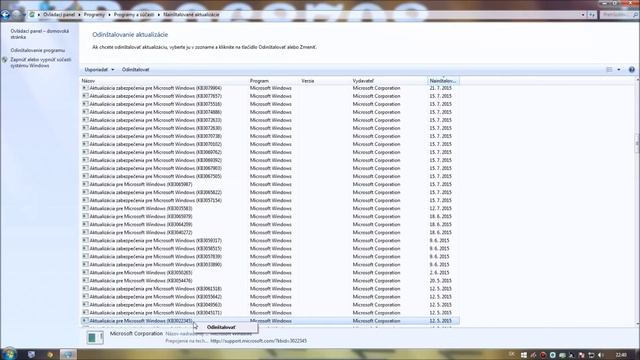Click icon of update KB3058515
640x360 pixels.
click(x=85, y=249)
